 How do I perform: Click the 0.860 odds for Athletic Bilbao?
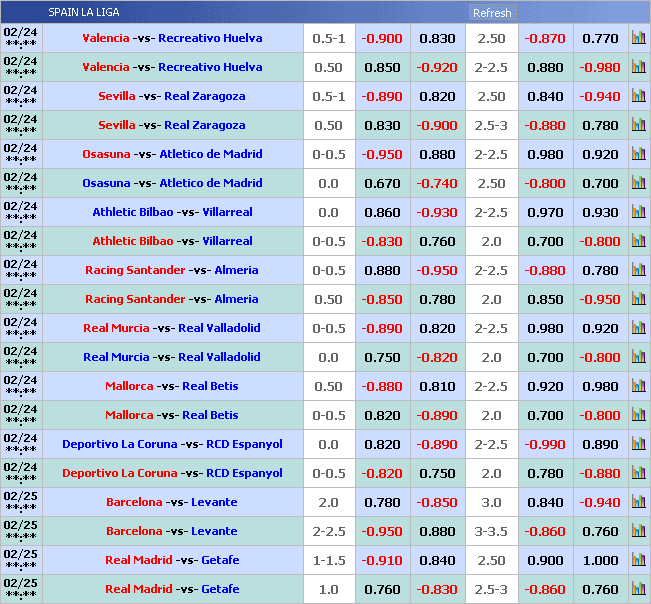pos(383,212)
